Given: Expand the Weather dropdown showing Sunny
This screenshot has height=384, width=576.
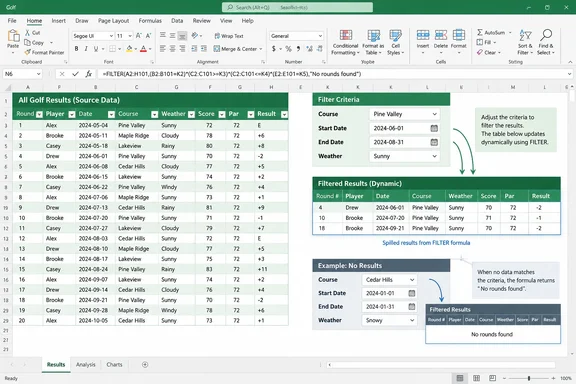Looking at the screenshot, I should pos(404,156).
